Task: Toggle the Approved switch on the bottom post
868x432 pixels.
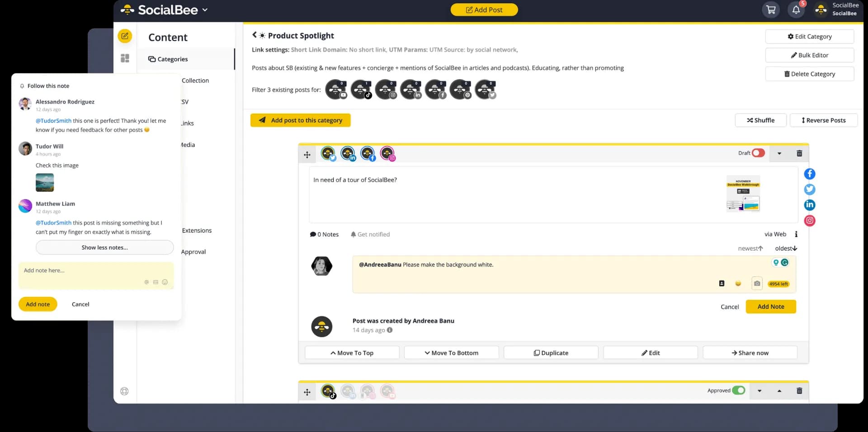Action: (739, 390)
